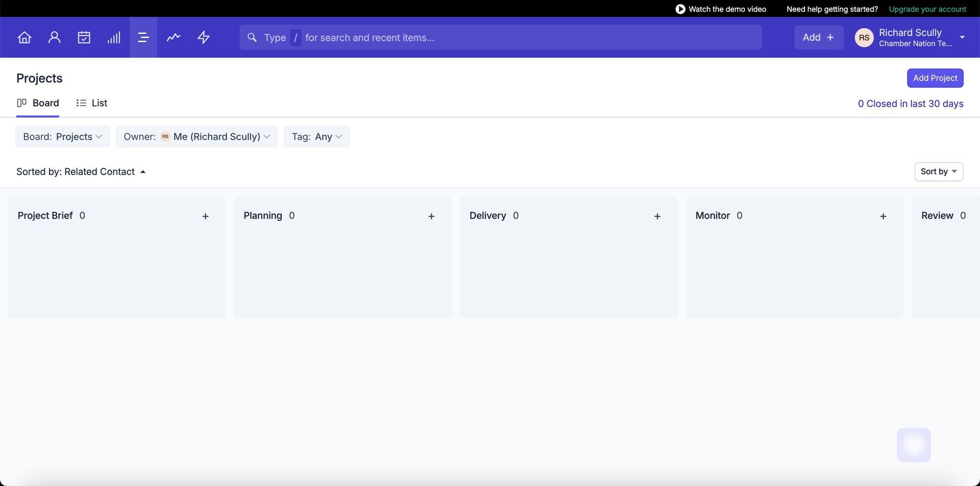Click Need help getting started link
The width and height of the screenshot is (980, 486).
[832, 9]
